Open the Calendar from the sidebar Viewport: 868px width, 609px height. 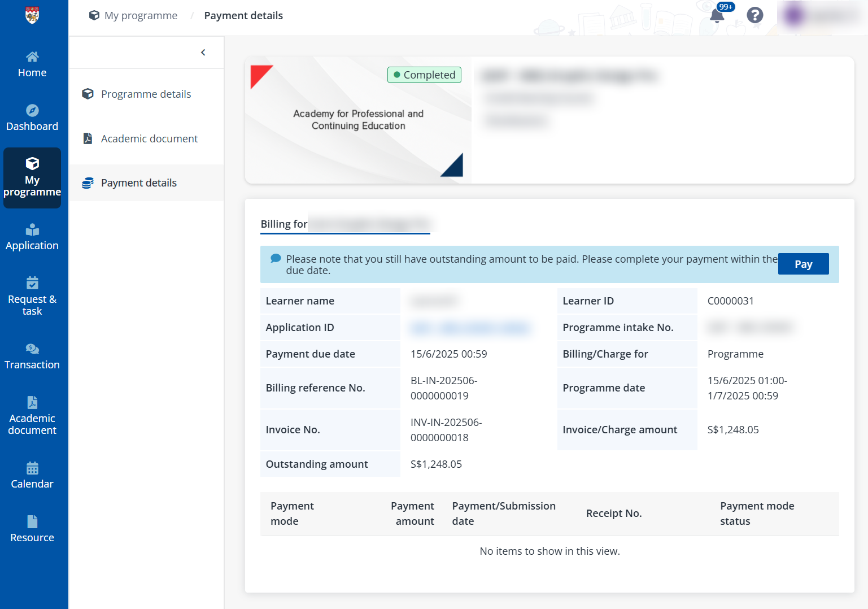coord(32,473)
